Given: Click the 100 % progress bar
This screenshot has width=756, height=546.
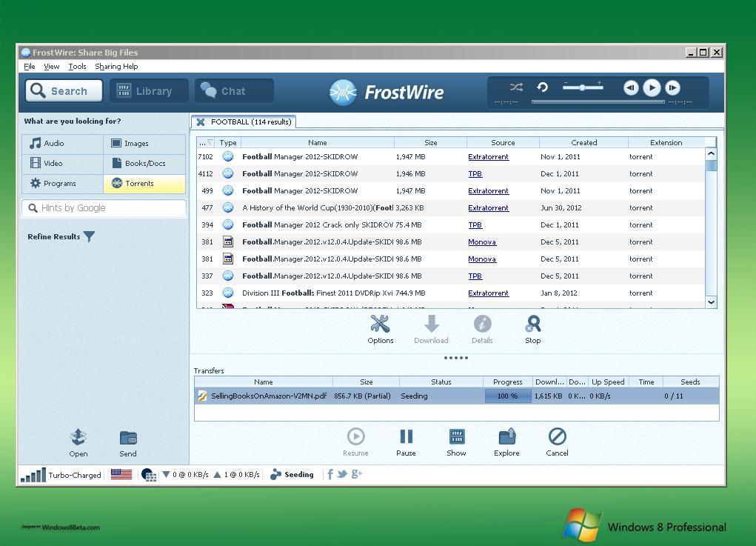Looking at the screenshot, I should click(x=508, y=396).
